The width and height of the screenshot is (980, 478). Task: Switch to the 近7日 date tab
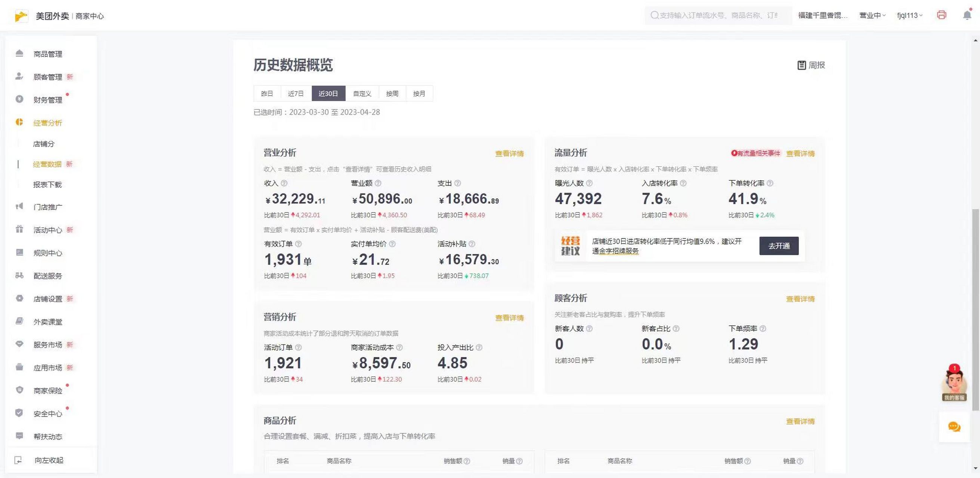296,93
